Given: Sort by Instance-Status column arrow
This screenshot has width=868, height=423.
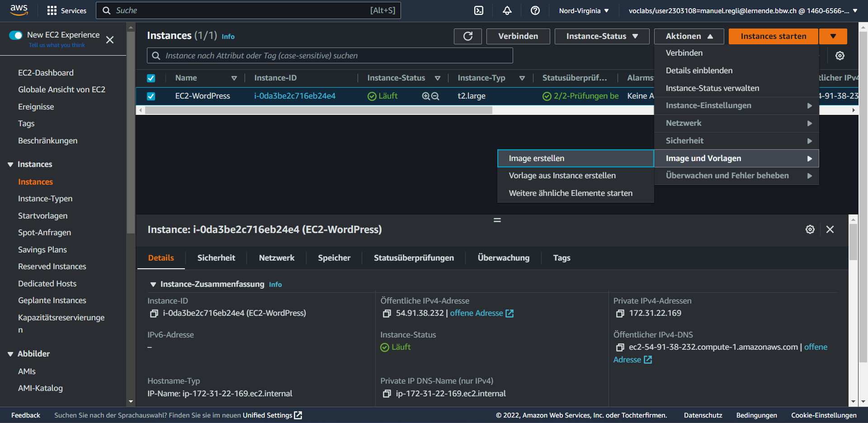Looking at the screenshot, I should (x=438, y=78).
